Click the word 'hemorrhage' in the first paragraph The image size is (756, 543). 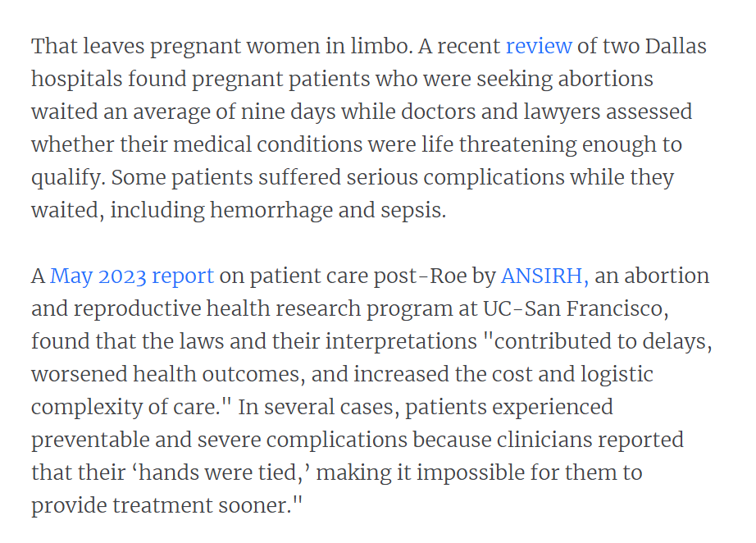[x=271, y=211]
